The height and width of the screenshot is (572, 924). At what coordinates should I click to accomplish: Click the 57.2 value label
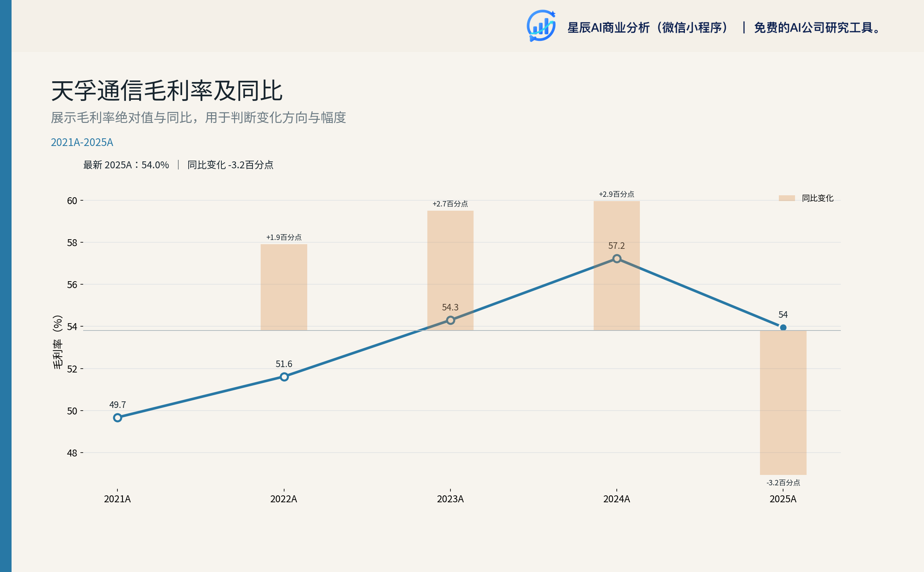coord(617,246)
